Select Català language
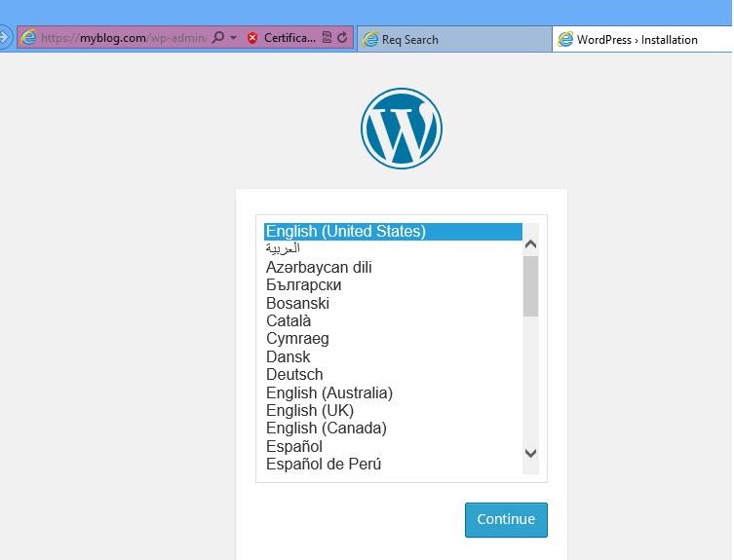The height and width of the screenshot is (560, 734). [x=393, y=321]
